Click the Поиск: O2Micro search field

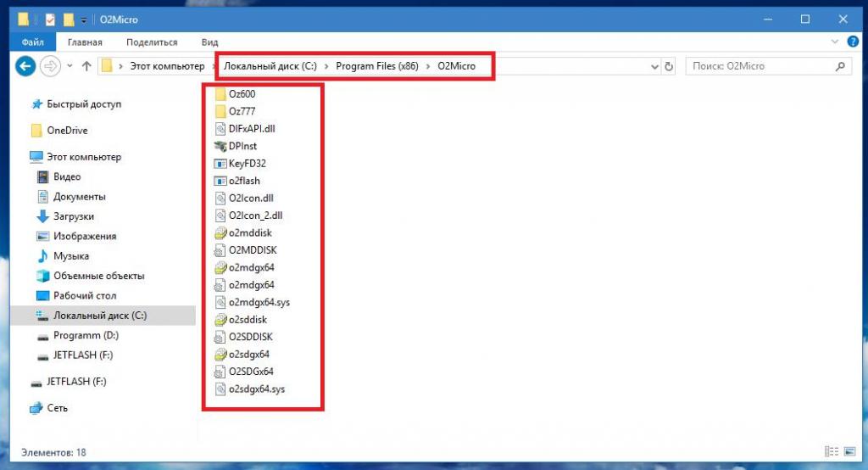[x=758, y=66]
